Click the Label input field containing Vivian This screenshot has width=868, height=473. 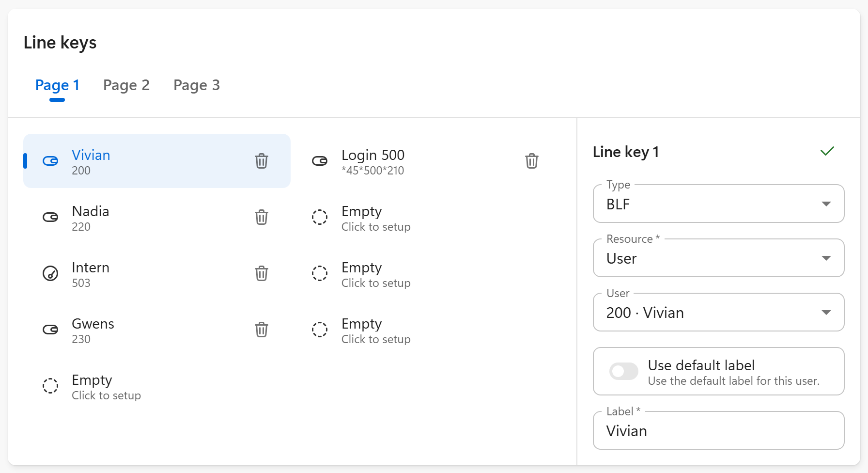(718, 431)
